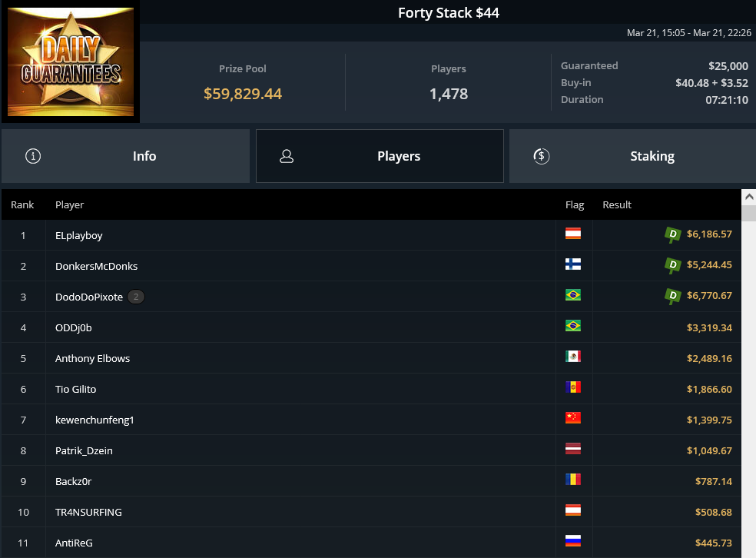Click the scrollbar up arrow
This screenshot has width=756, height=558.
749,197
